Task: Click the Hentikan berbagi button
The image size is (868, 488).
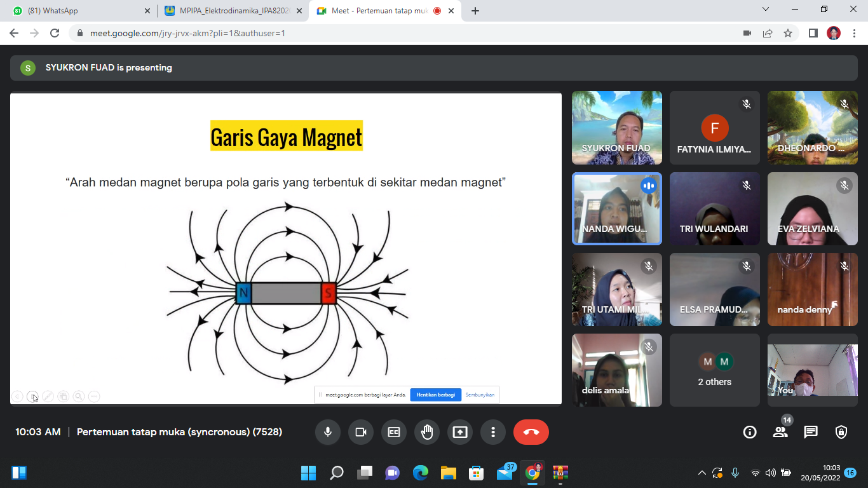Action: click(435, 395)
